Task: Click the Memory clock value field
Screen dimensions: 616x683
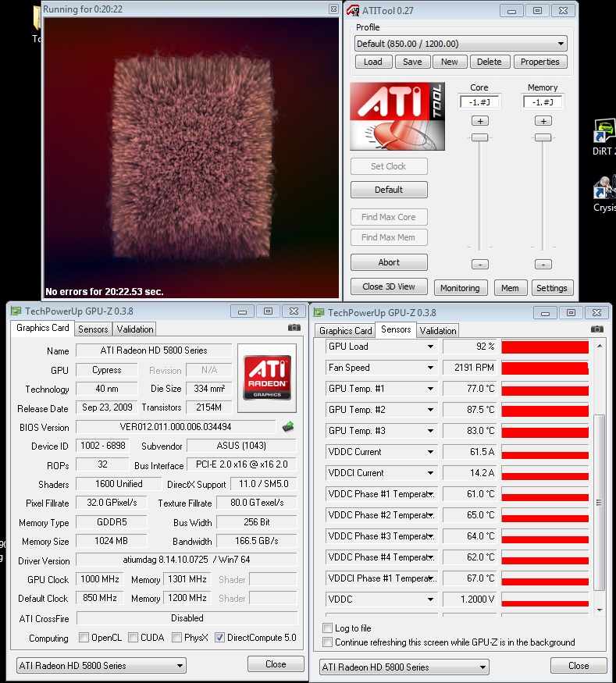Action: click(543, 102)
